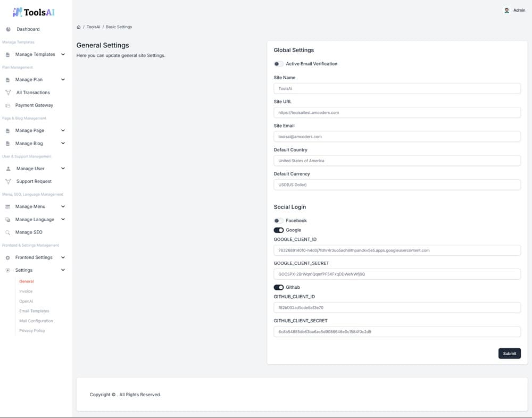Image resolution: width=532 pixels, height=418 pixels.
Task: Expand the Manage Templates chevron
Action: [63, 54]
